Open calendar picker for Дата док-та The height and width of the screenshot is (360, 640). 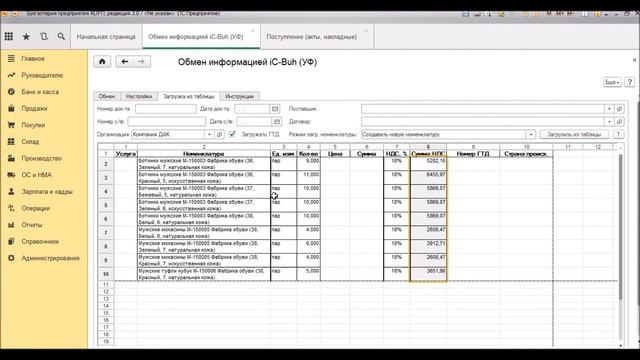275,109
